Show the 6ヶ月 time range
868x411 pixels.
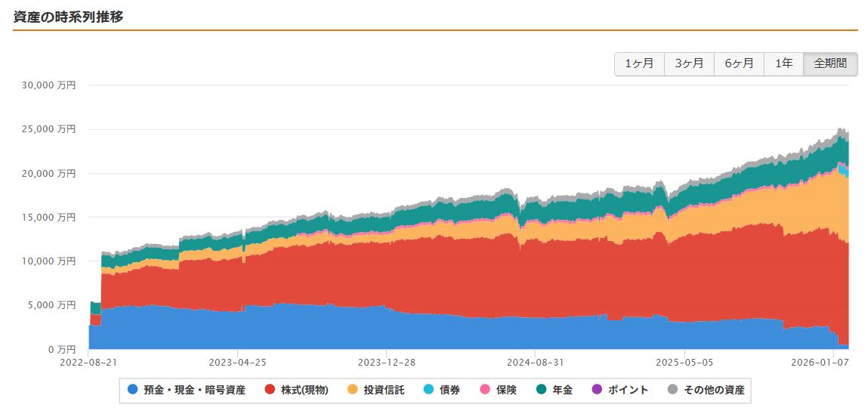point(739,63)
